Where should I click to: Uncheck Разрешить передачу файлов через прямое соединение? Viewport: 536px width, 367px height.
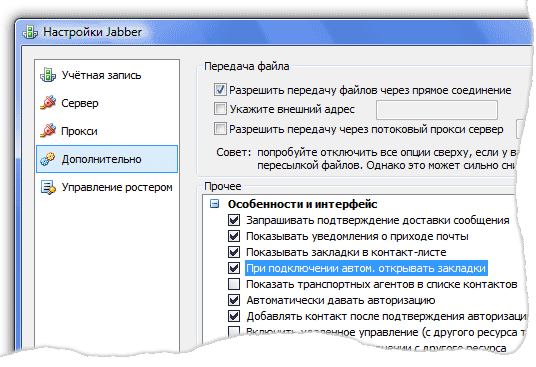coord(220,90)
